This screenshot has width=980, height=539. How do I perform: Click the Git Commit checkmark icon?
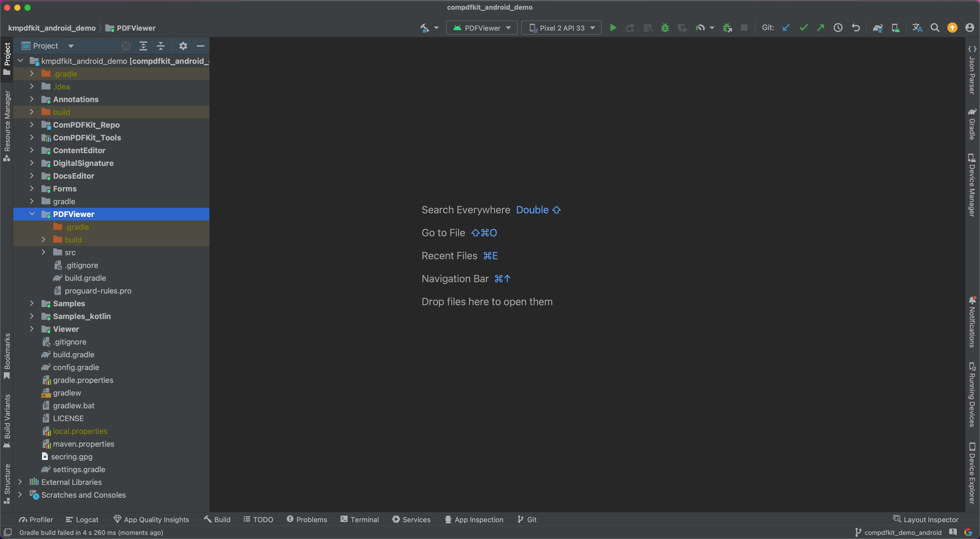[x=803, y=28]
